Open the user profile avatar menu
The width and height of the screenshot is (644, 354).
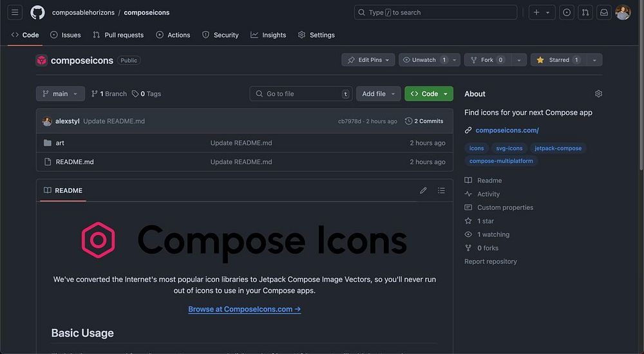(x=623, y=12)
